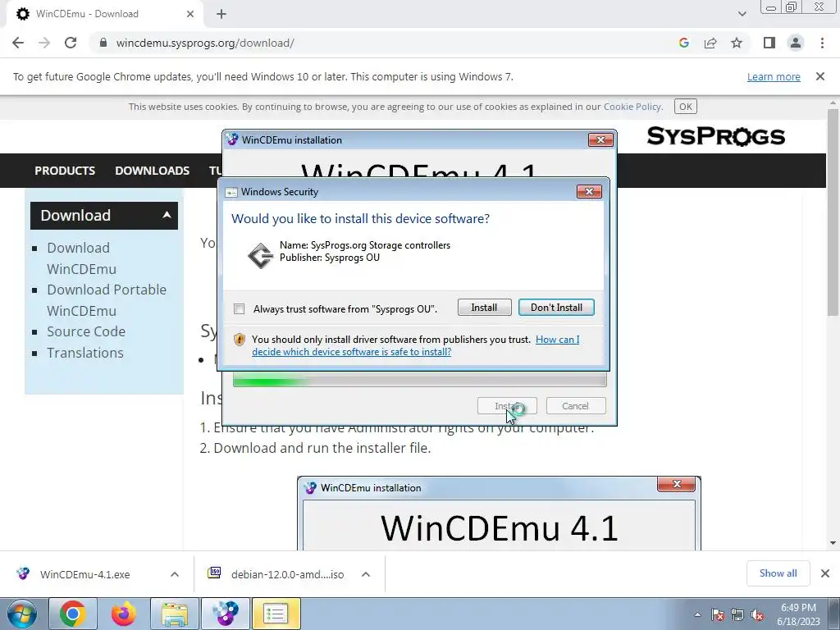The height and width of the screenshot is (630, 840).
Task: Close the downloads bar
Action: pos(825,573)
